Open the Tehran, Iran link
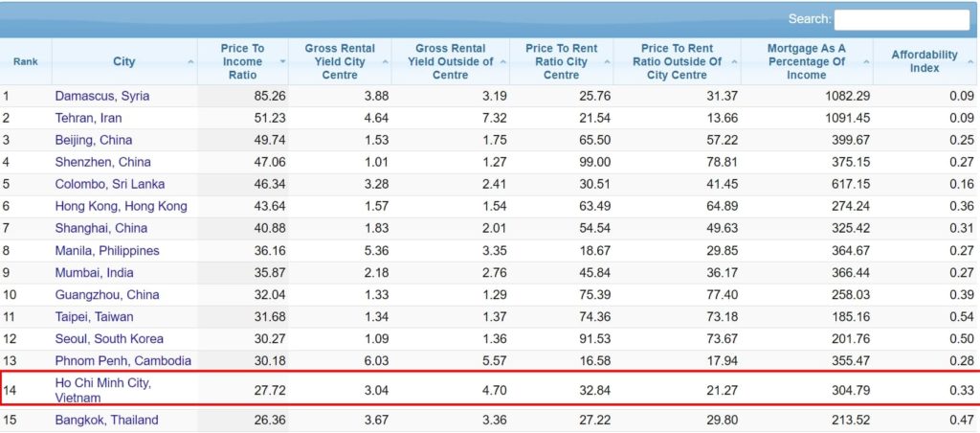Viewport: 980px width, 433px height. (88, 118)
